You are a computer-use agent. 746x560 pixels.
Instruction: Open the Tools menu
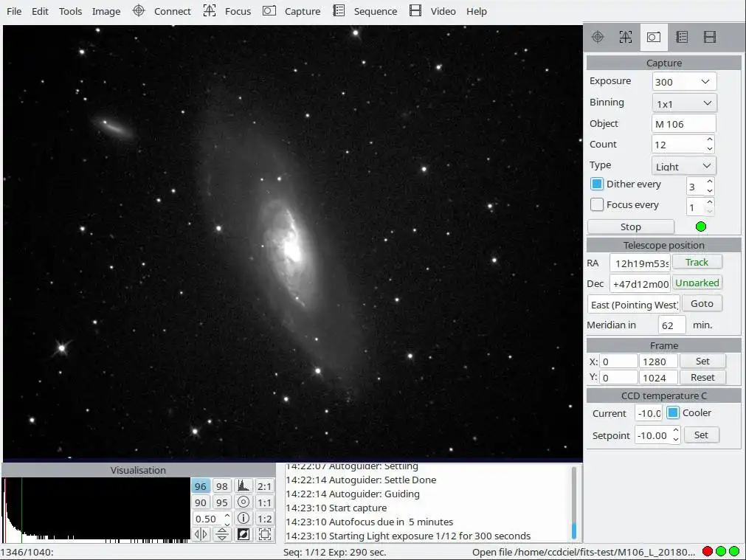pos(70,11)
